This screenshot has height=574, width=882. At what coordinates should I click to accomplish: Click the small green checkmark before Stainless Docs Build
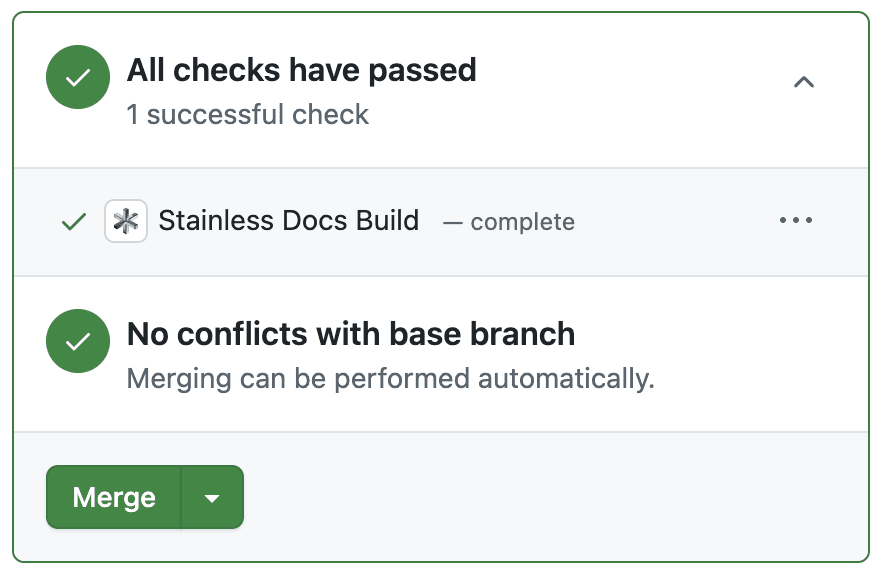coord(73,221)
